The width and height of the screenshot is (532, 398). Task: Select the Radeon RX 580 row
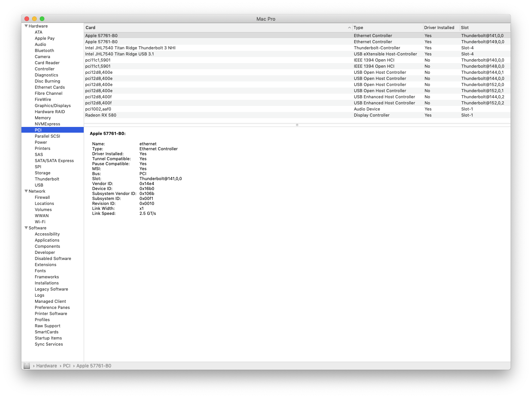pos(297,115)
